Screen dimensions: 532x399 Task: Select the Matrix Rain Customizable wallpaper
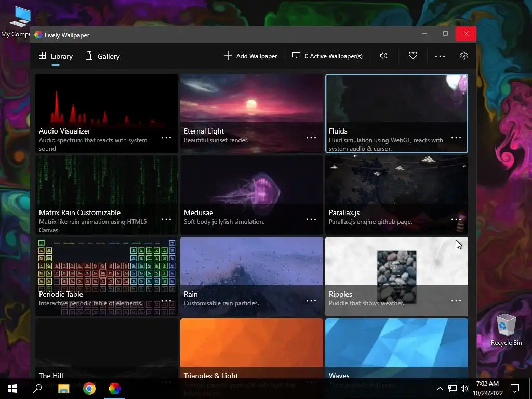tap(107, 195)
